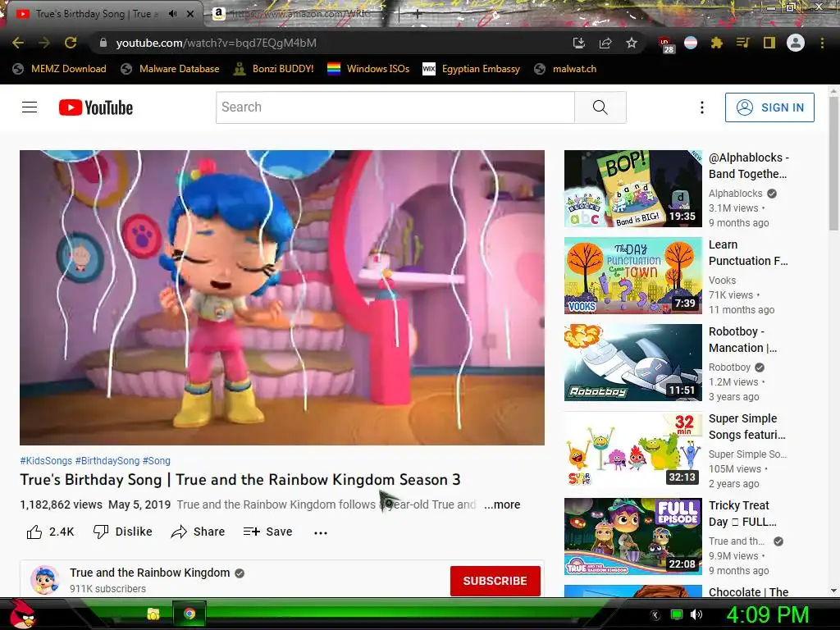The height and width of the screenshot is (630, 840).
Task: Bookmark this page with the star icon
Action: (x=632, y=43)
